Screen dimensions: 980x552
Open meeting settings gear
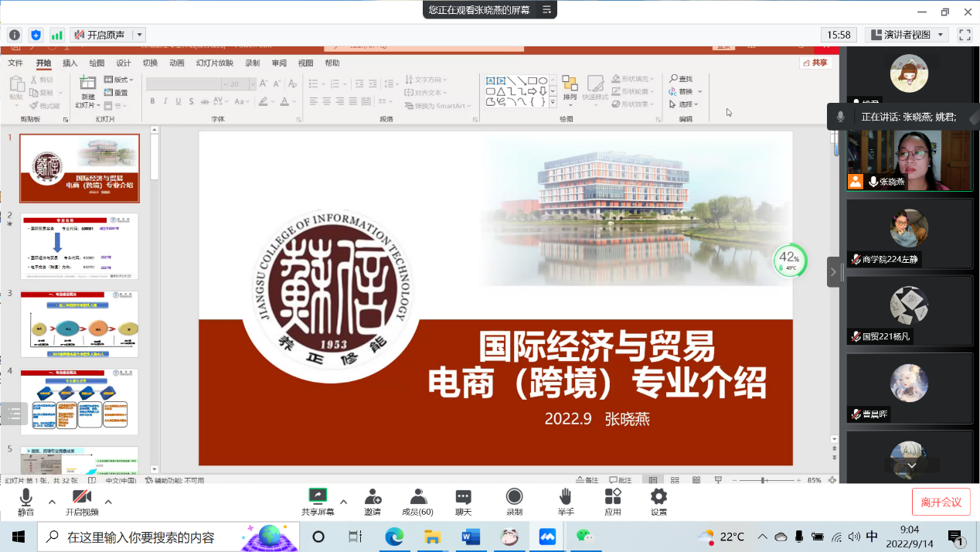click(x=658, y=497)
